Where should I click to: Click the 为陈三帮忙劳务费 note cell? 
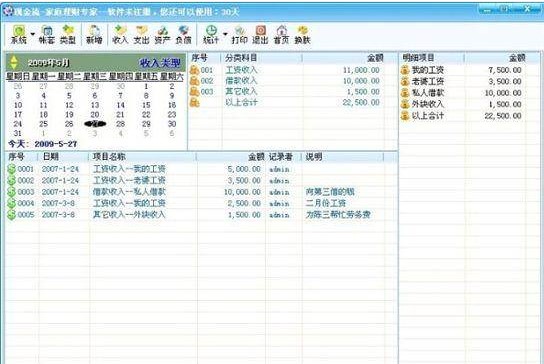coord(338,215)
